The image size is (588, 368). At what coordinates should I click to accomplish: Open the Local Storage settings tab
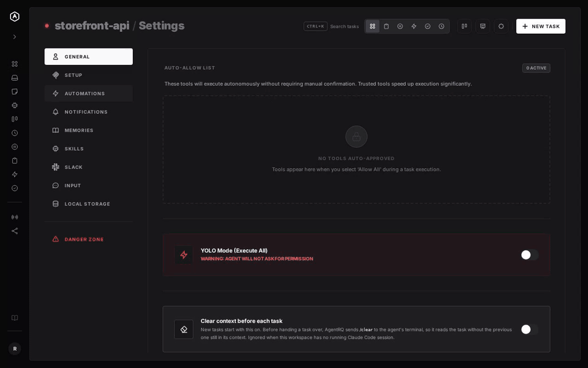[x=88, y=204]
